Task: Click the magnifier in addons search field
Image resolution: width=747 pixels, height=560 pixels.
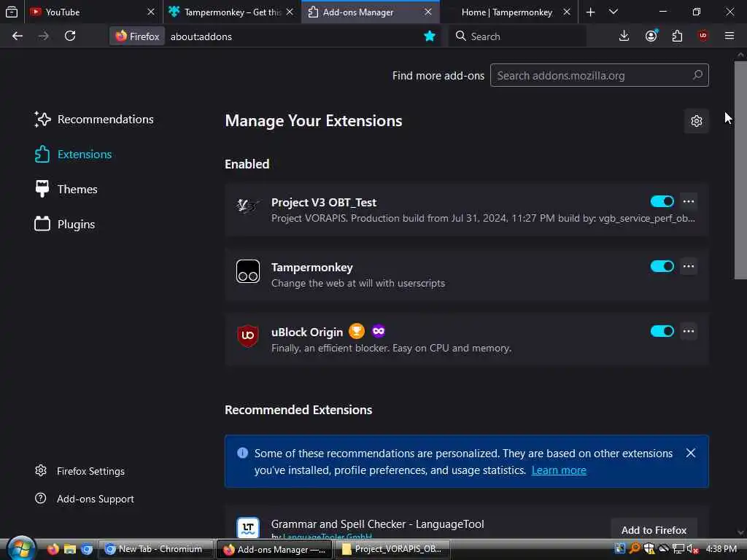Action: (x=697, y=75)
